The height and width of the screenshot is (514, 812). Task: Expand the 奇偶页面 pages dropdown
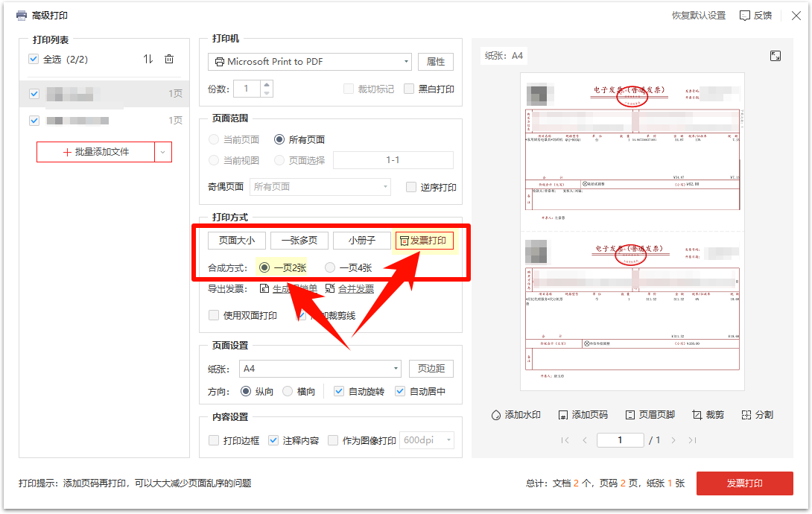point(320,187)
